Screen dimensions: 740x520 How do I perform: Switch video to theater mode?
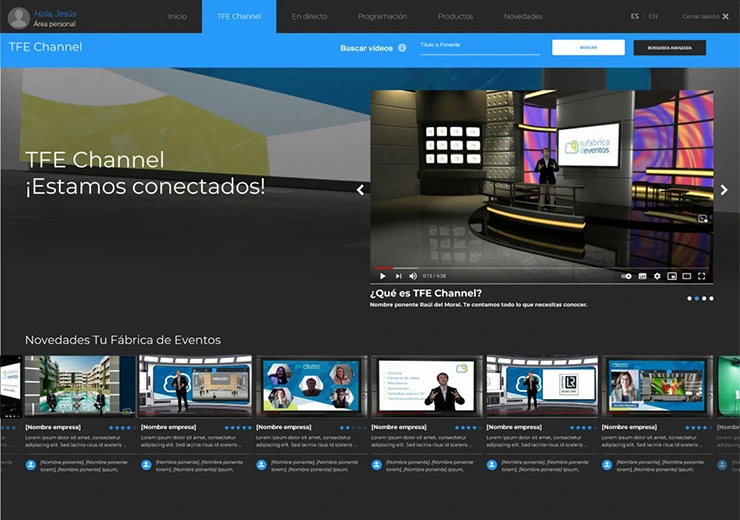pos(687,276)
